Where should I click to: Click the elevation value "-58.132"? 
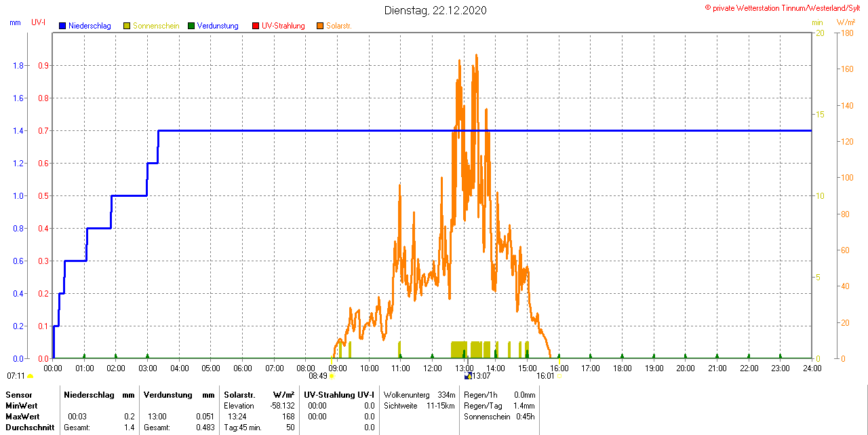pos(281,405)
